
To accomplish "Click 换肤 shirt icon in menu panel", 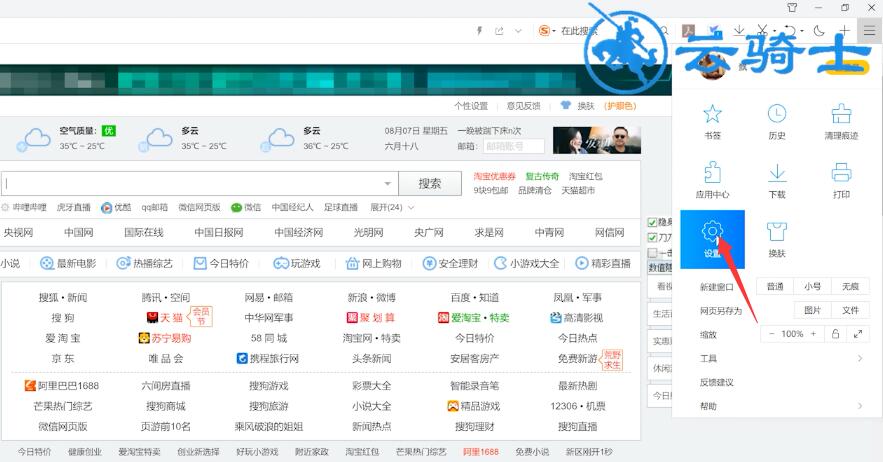I will [777, 232].
